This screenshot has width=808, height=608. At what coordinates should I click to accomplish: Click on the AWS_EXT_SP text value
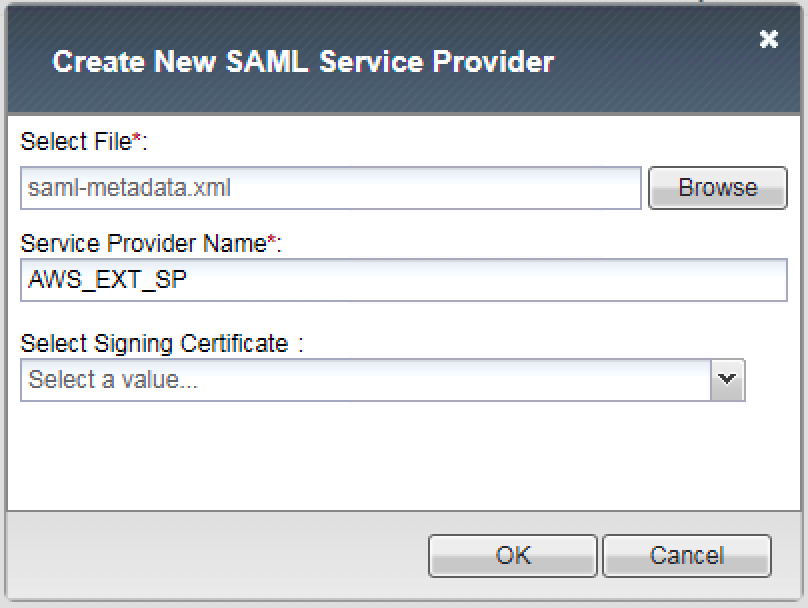click(107, 280)
